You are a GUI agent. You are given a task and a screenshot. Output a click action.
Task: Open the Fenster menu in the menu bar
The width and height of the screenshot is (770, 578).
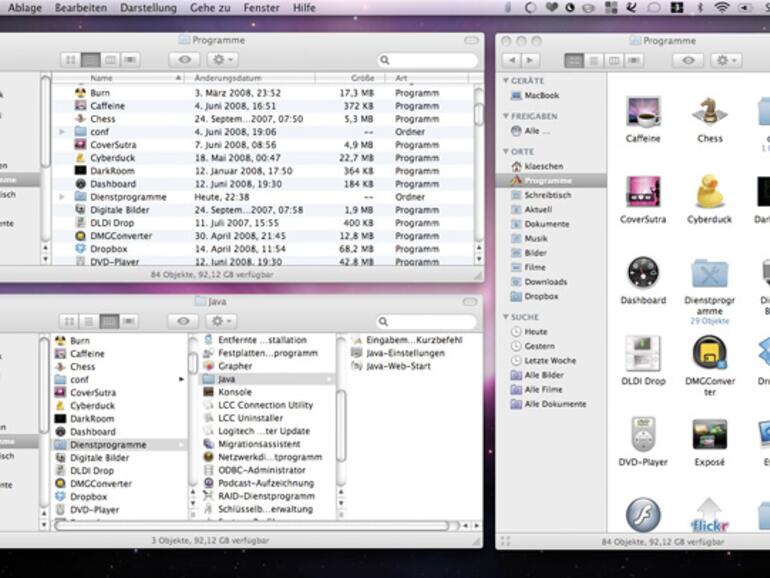(x=261, y=7)
